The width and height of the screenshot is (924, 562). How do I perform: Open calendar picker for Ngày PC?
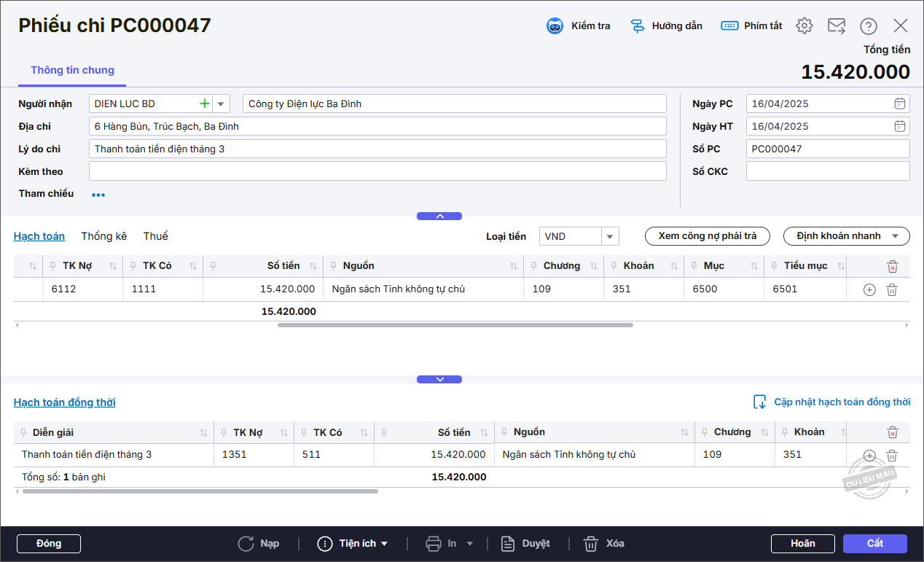pyautogui.click(x=900, y=104)
